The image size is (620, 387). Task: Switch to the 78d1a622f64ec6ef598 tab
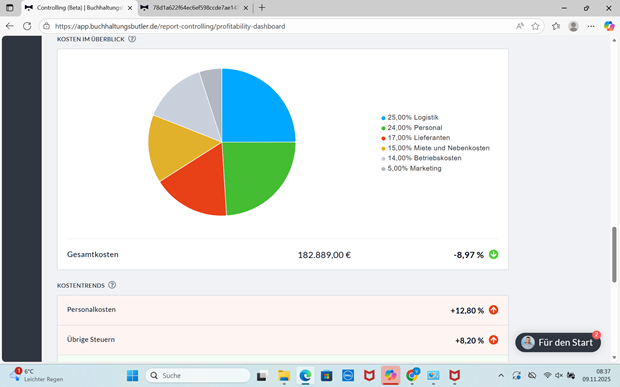(196, 8)
